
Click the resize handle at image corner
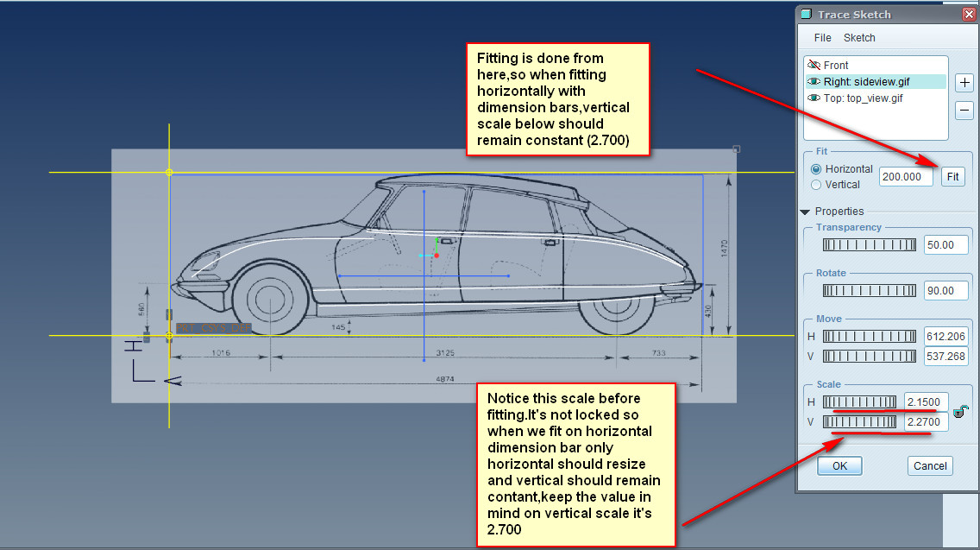coord(736,149)
